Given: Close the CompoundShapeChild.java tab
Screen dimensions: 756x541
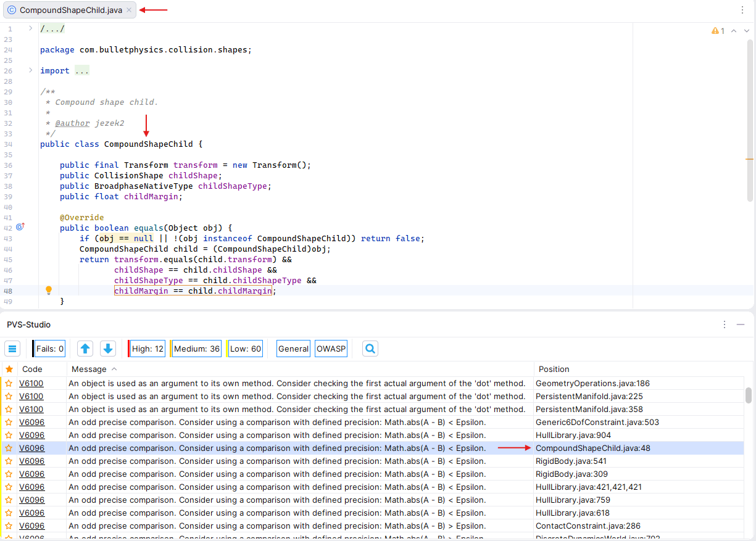Looking at the screenshot, I should [129, 10].
